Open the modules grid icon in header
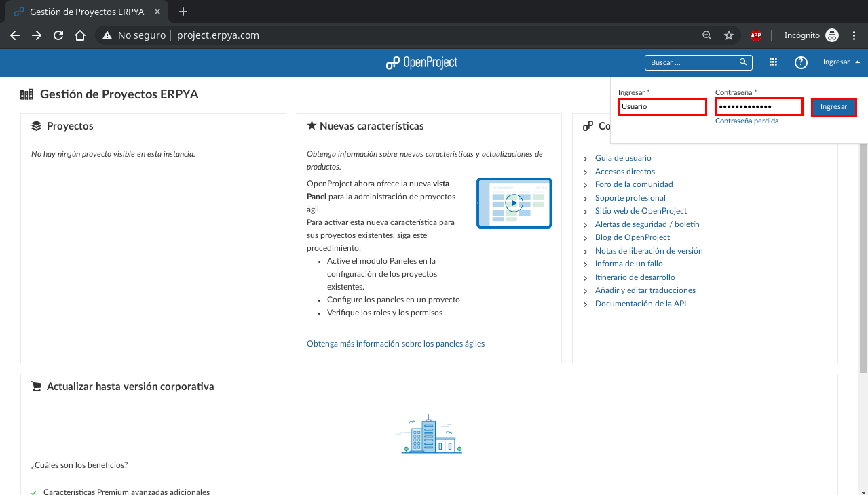Screen dimensions: 868x495 tap(772, 62)
